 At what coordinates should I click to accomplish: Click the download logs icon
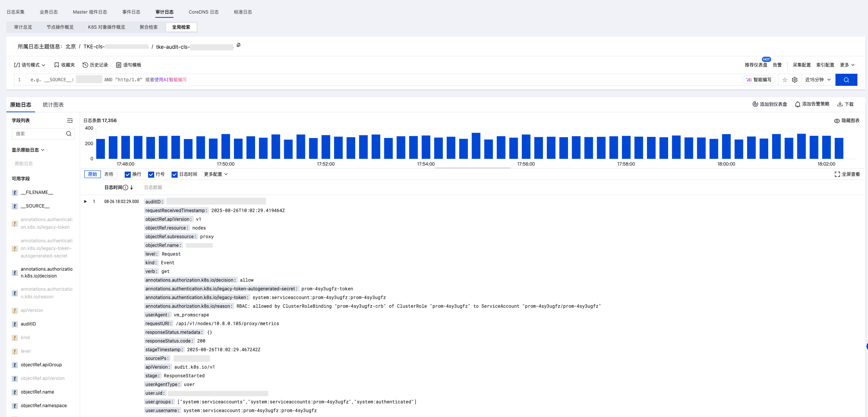coord(840,104)
